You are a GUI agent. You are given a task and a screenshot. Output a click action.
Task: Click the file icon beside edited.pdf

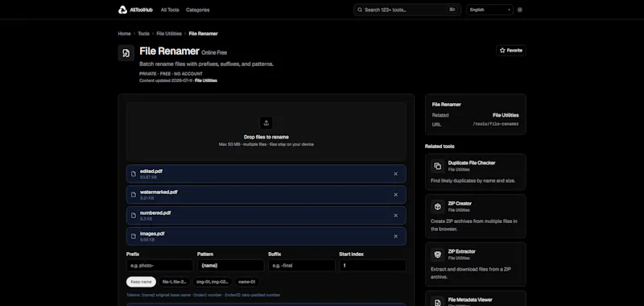tap(134, 174)
